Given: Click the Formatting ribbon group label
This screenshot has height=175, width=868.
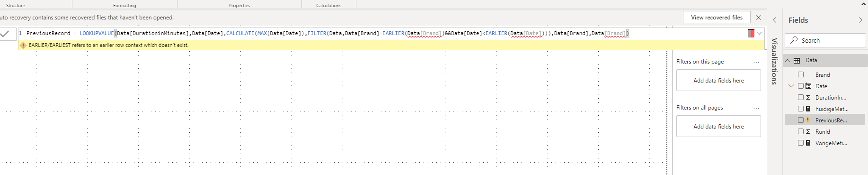Looking at the screenshot, I should tap(124, 6).
